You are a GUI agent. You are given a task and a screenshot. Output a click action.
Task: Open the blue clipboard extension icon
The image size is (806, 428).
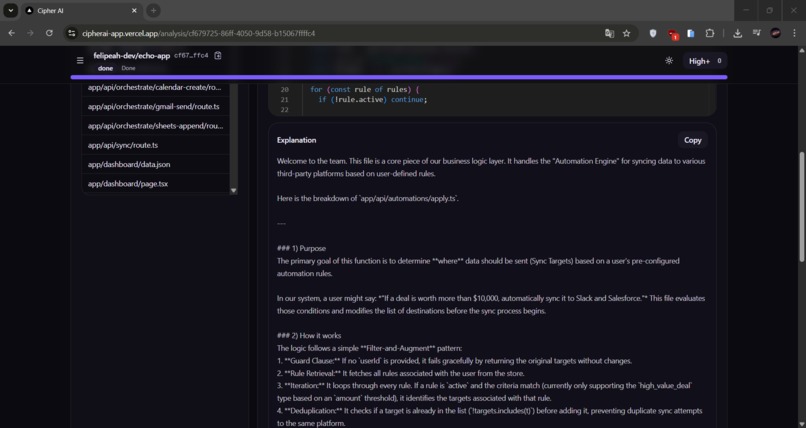coord(691,33)
